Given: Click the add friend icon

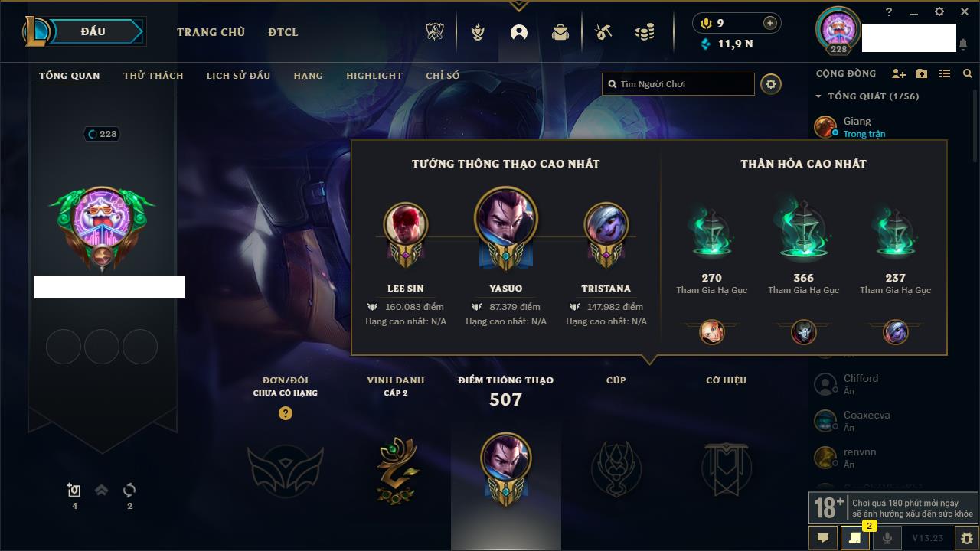Looking at the screenshot, I should [x=899, y=73].
